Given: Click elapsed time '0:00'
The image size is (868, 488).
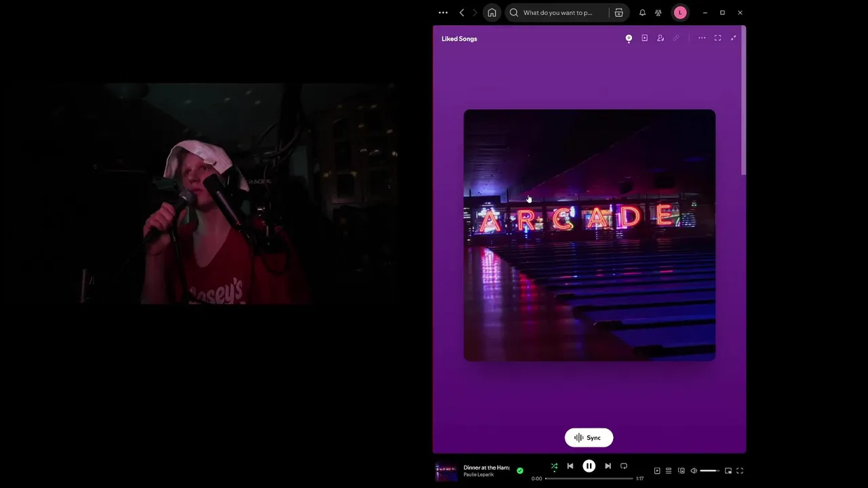Looking at the screenshot, I should (x=536, y=479).
